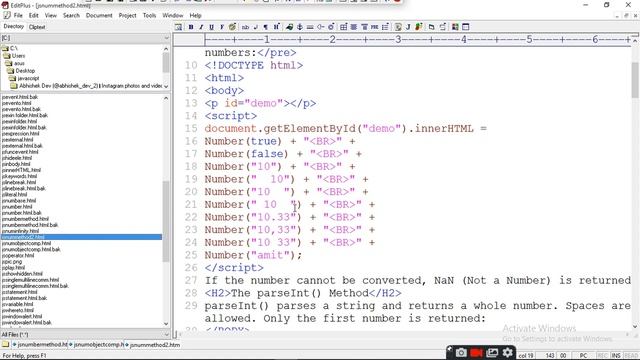The height and width of the screenshot is (360, 640).
Task: Open the Help menu
Action: pyautogui.click(x=196, y=15)
